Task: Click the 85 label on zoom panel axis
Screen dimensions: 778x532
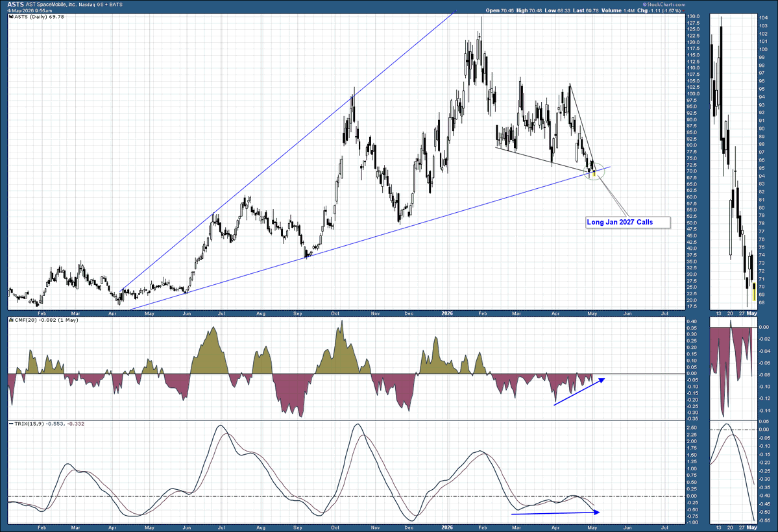Action: tap(762, 168)
